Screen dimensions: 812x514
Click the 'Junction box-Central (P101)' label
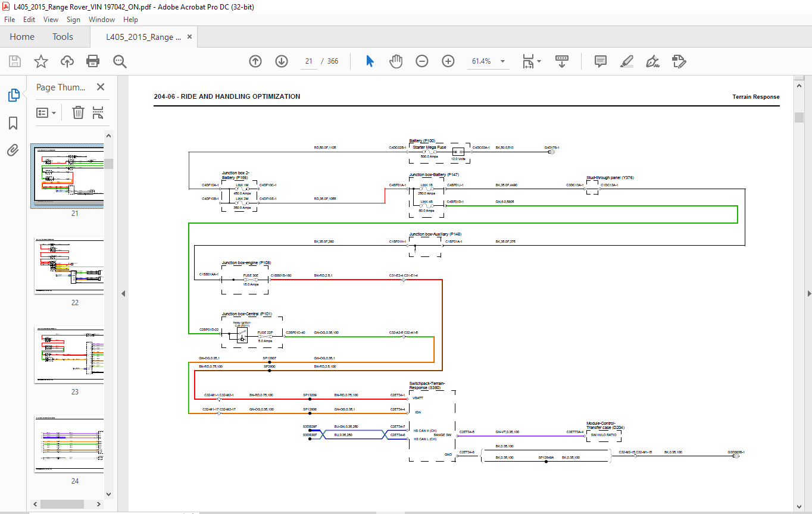247,314
